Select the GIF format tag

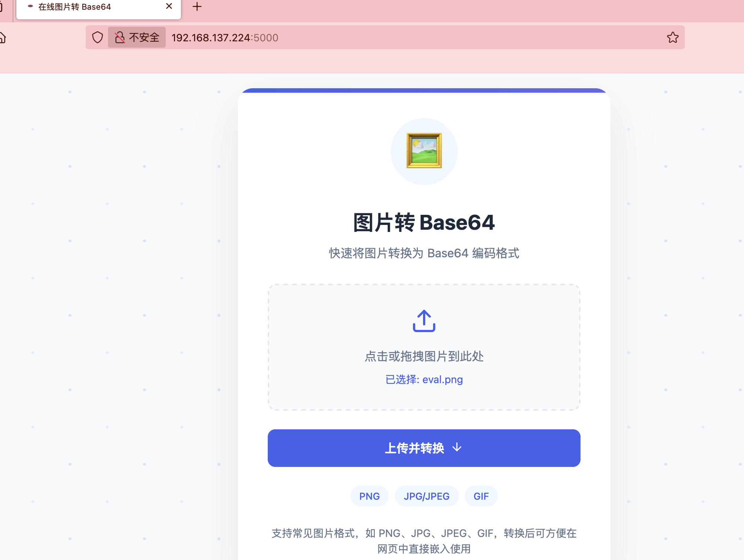(x=481, y=496)
